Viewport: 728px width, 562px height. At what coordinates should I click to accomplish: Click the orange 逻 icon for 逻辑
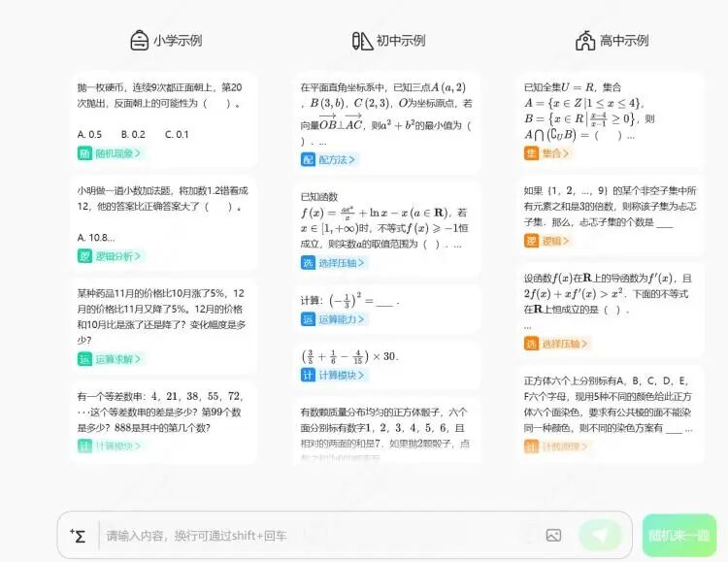tap(531, 241)
